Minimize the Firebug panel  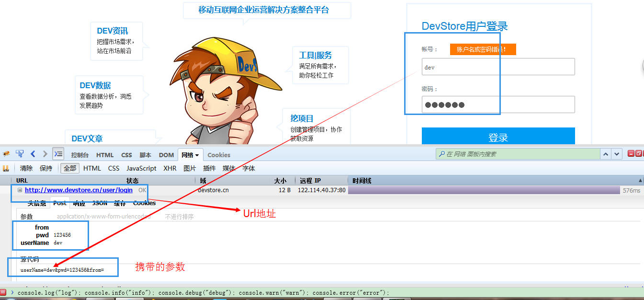pyautogui.click(x=631, y=153)
